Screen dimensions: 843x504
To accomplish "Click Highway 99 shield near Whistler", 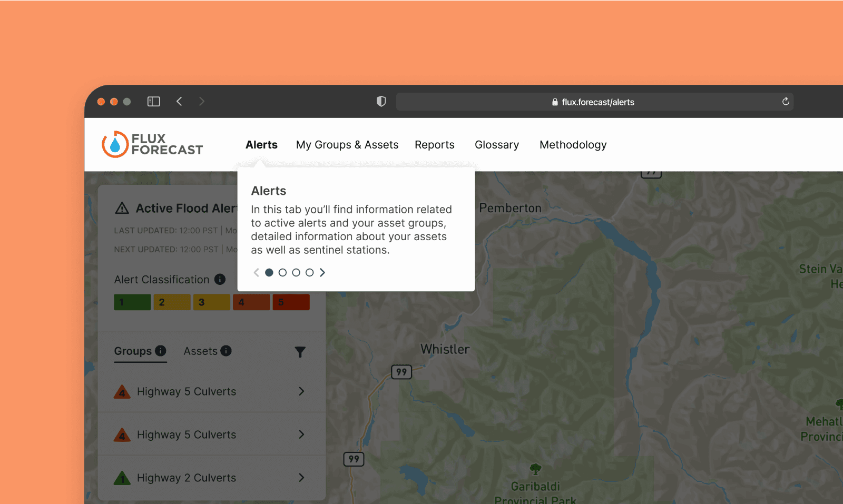I will pyautogui.click(x=401, y=372).
